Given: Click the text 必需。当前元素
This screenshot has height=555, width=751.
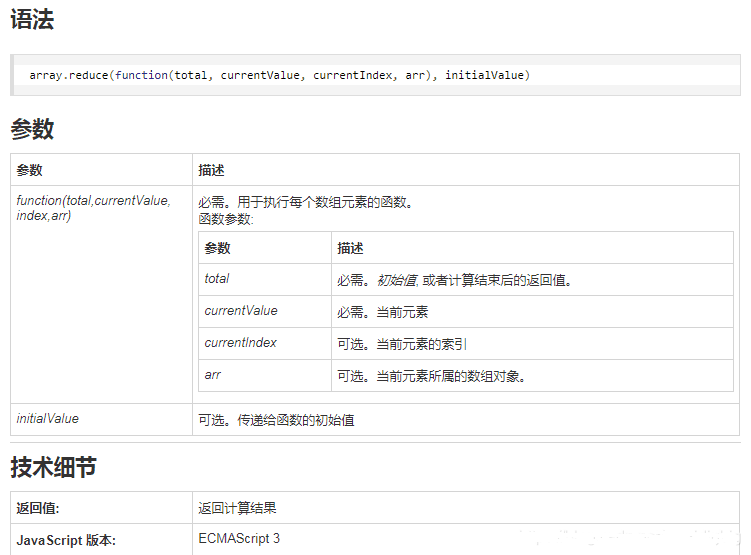Looking at the screenshot, I should tap(383, 312).
